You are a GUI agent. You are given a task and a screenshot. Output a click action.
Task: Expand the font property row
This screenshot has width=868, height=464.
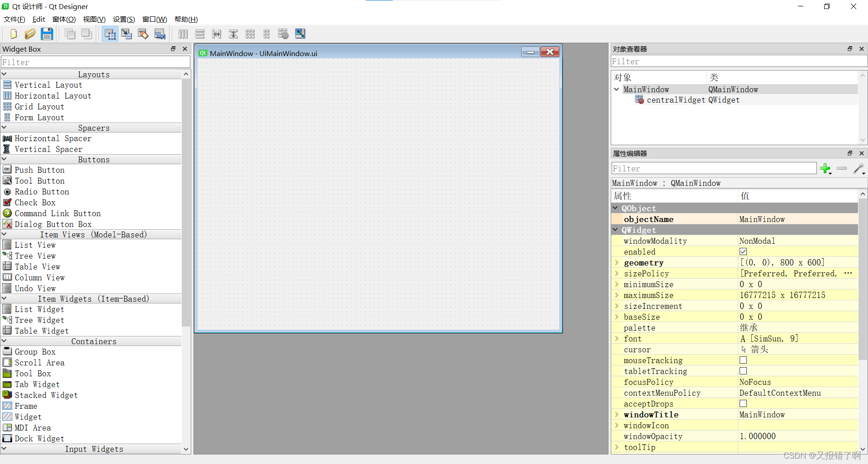point(617,339)
